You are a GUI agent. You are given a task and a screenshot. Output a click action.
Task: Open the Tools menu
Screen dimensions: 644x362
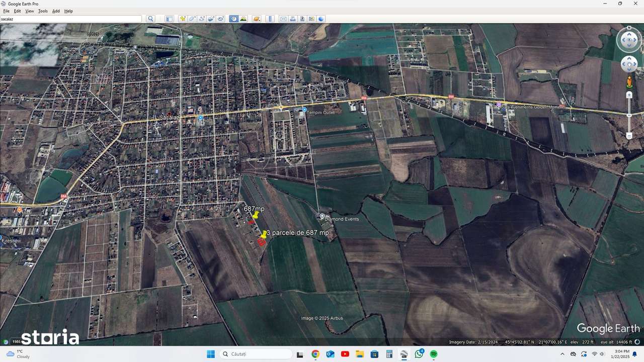[43, 11]
